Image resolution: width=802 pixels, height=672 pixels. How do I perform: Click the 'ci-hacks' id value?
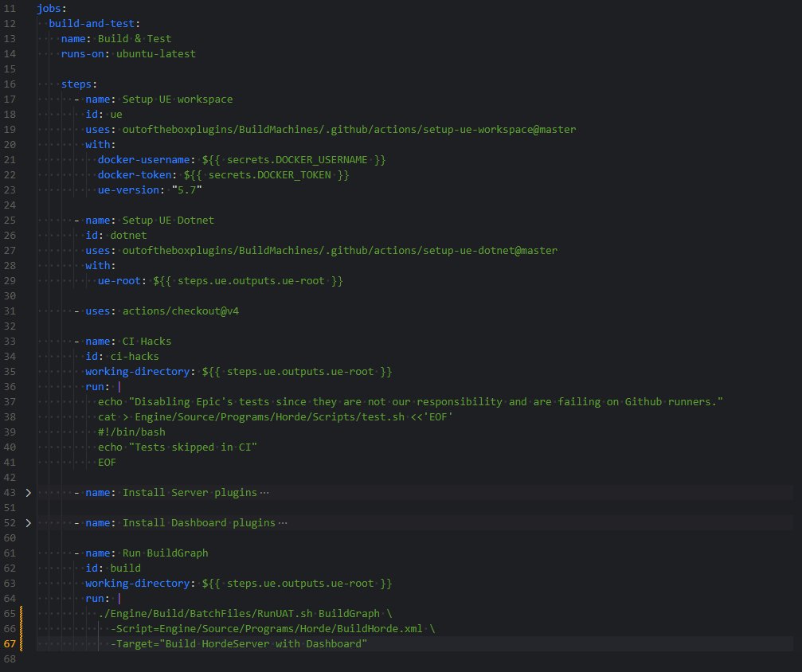pyautogui.click(x=135, y=357)
